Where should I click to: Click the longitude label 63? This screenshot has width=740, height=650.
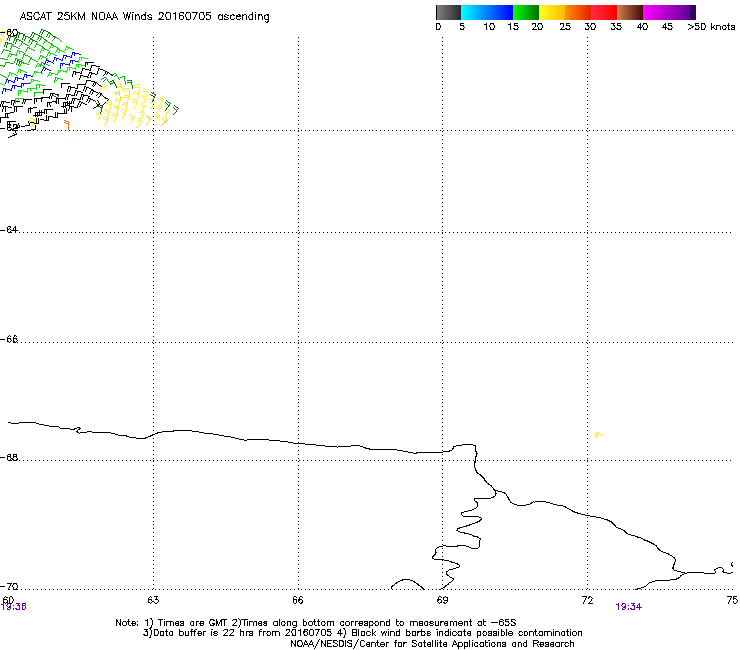153,600
